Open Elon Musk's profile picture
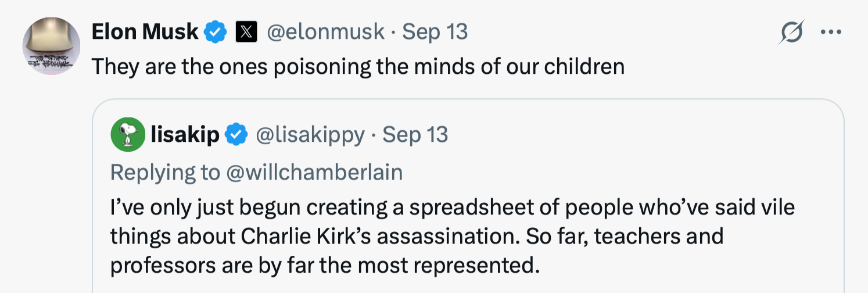Screen dimensions: 868x293 click(51, 46)
